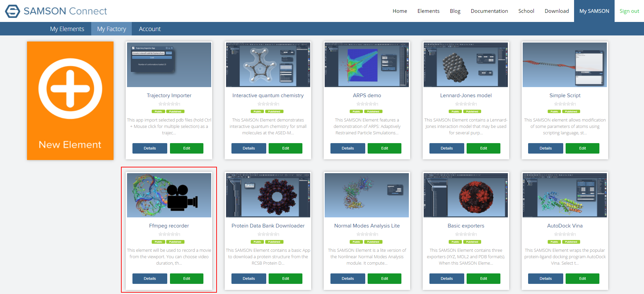
Task: Open the Normal Modes Analysis Lite title
Action: tap(367, 226)
